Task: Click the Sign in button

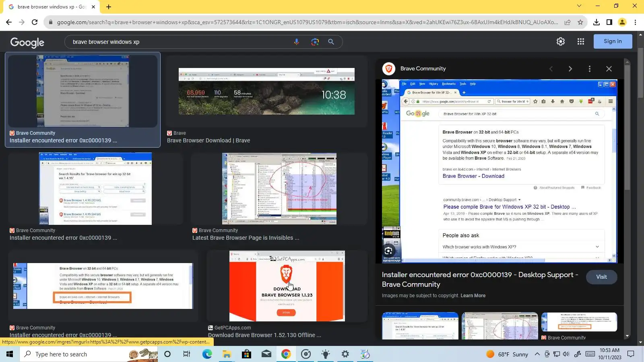Action: pyautogui.click(x=613, y=41)
